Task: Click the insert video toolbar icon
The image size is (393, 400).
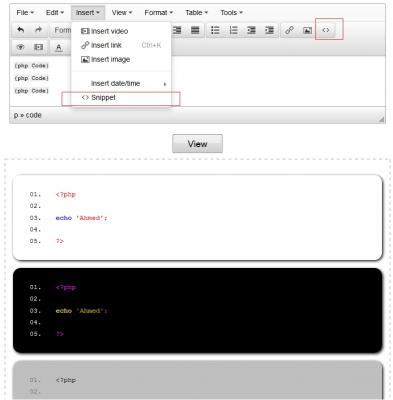Action: [39, 47]
